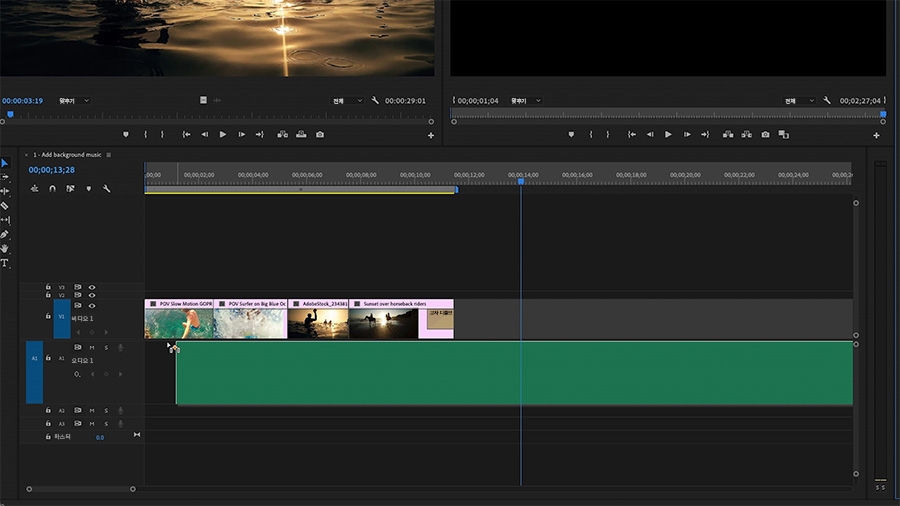This screenshot has height=506, width=900.
Task: Click the 'Add background music' sequence tab
Action: click(x=68, y=155)
